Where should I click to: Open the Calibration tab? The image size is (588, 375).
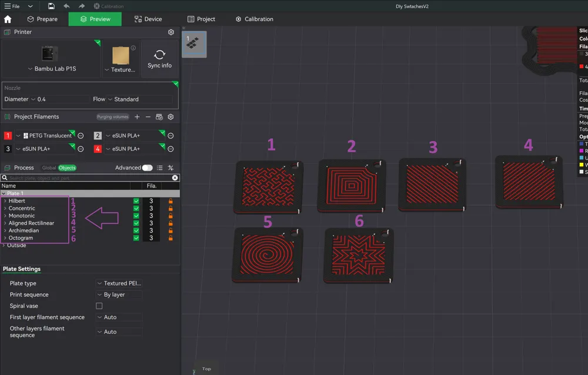(x=254, y=19)
